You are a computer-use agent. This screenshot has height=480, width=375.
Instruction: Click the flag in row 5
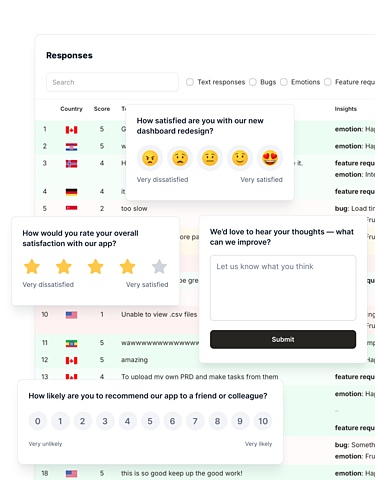71,208
